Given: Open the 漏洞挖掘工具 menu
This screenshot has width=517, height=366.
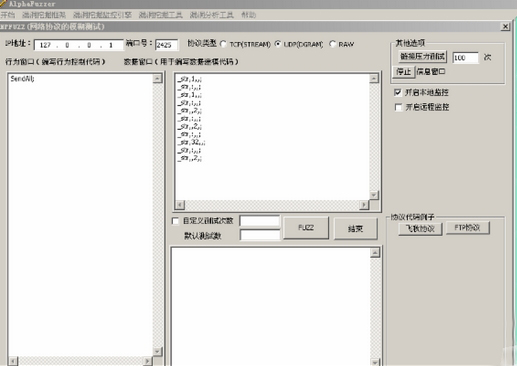Looking at the screenshot, I should point(160,15).
